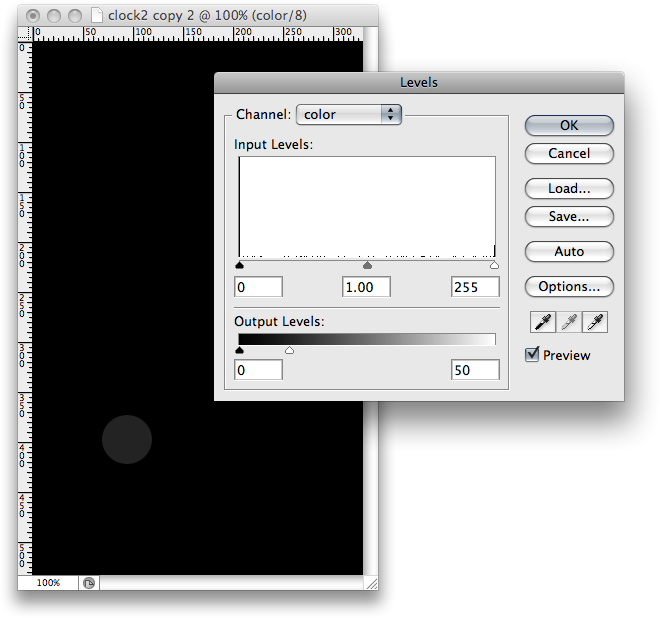The image size is (660, 618).
Task: Click the window resize grip corner
Action: click(x=371, y=583)
